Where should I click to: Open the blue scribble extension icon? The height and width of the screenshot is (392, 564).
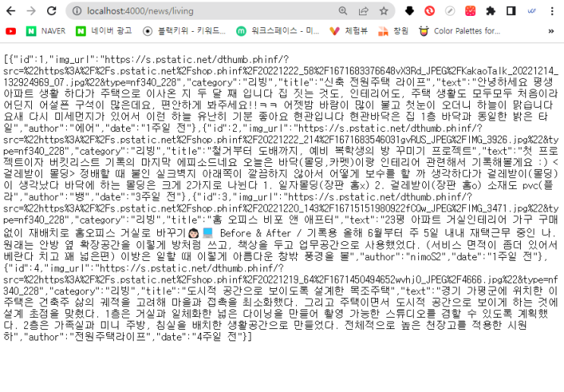(531, 11)
